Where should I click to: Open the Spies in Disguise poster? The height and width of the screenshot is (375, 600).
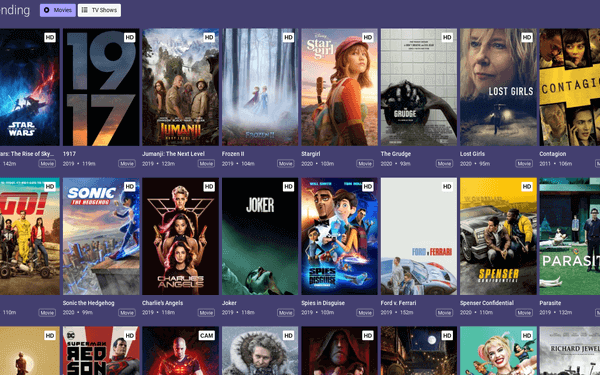click(x=339, y=236)
